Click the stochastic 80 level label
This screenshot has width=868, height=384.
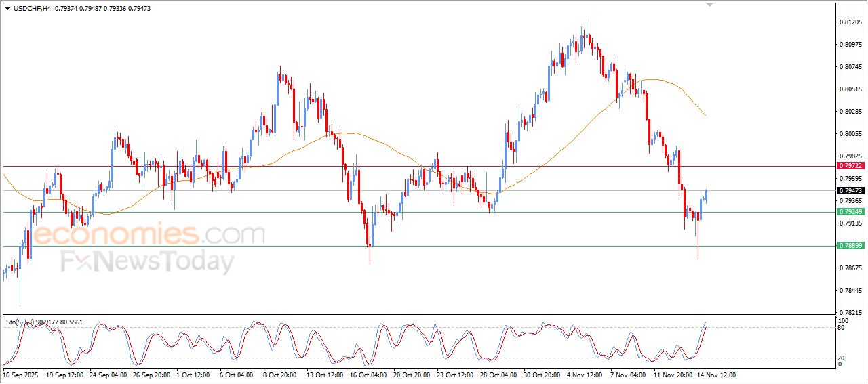tap(843, 328)
